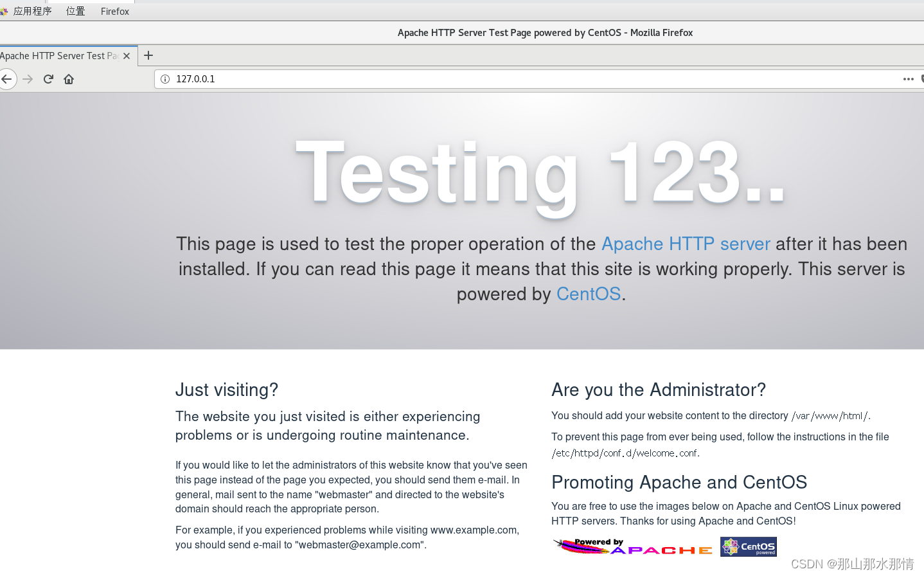Click the /etc/httpd/conf.d/welcome.conf path text
The height and width of the screenshot is (576, 924).
[625, 453]
